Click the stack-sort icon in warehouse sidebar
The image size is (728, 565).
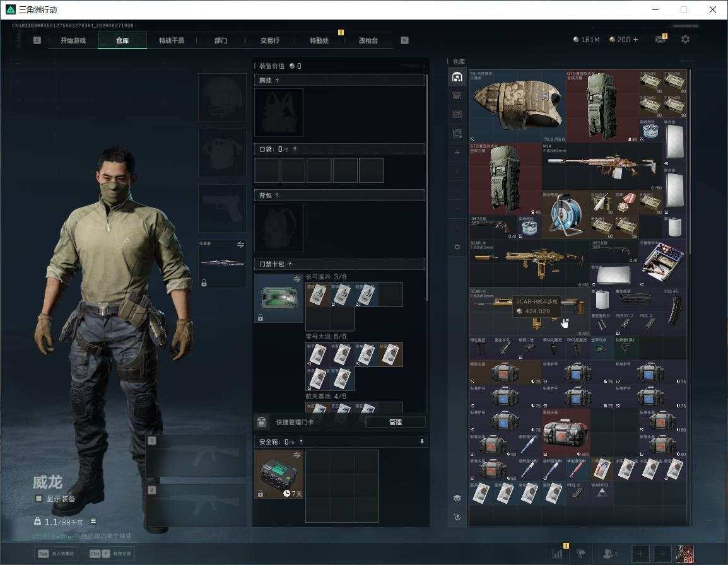(457, 498)
